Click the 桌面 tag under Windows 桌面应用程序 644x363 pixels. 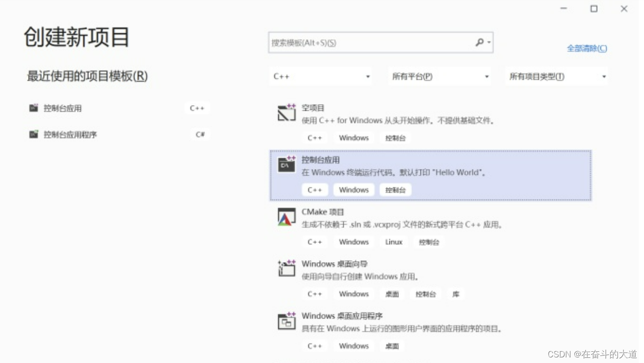click(392, 346)
